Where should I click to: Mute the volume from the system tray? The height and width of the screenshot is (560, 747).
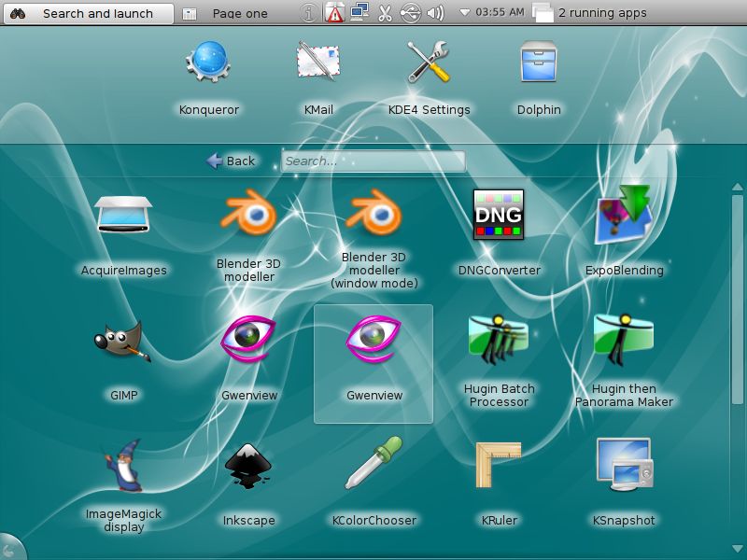tap(437, 13)
